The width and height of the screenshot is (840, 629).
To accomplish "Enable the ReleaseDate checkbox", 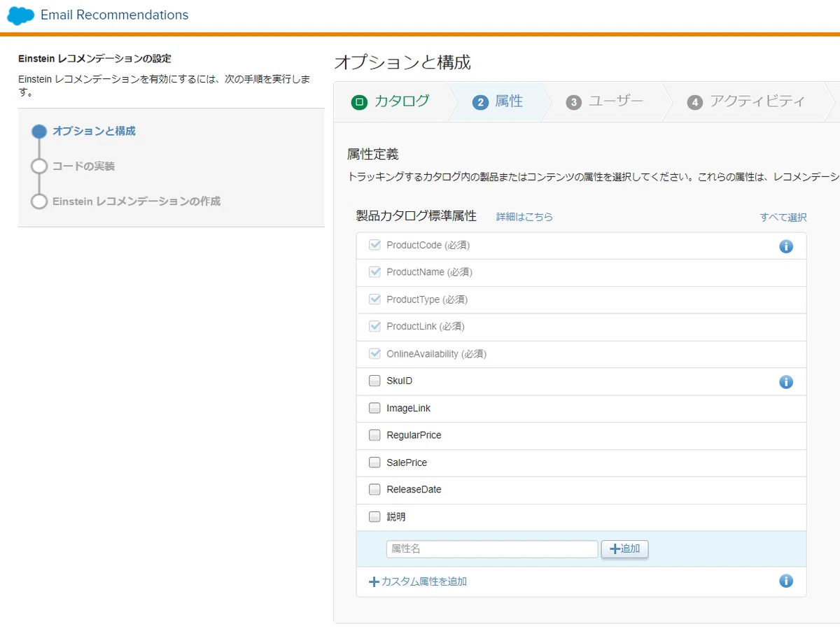I will [374, 489].
